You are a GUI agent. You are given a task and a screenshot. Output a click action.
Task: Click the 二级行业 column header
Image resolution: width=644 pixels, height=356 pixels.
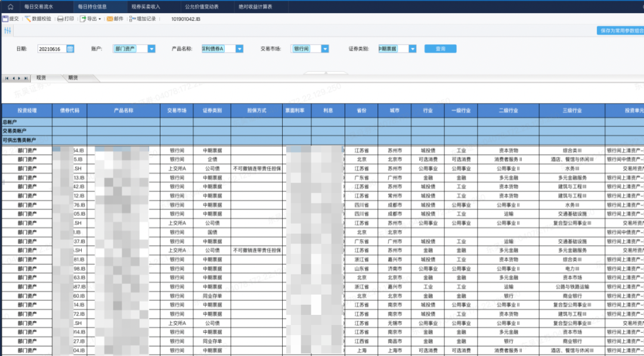coord(509,111)
